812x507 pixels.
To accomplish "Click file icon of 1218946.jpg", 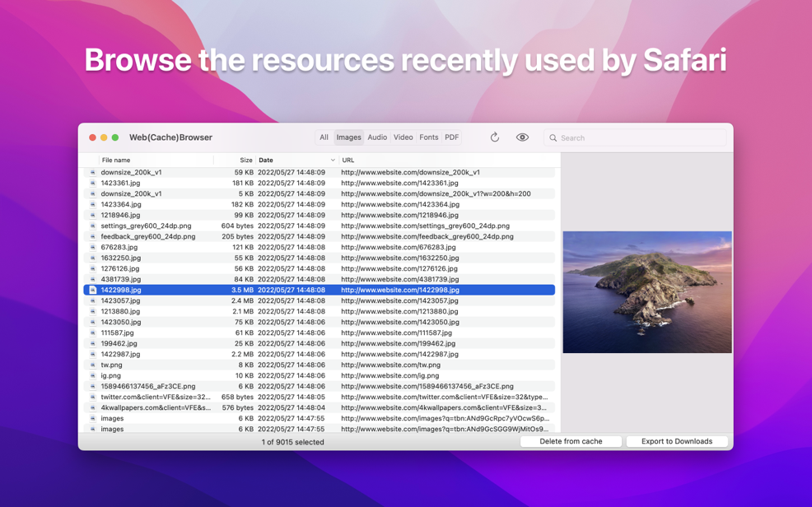I will (x=93, y=215).
